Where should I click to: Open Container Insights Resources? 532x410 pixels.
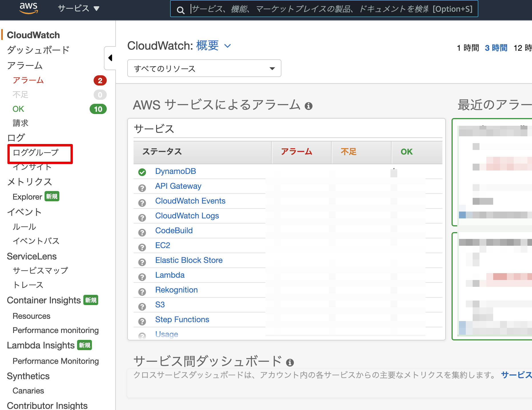31,316
